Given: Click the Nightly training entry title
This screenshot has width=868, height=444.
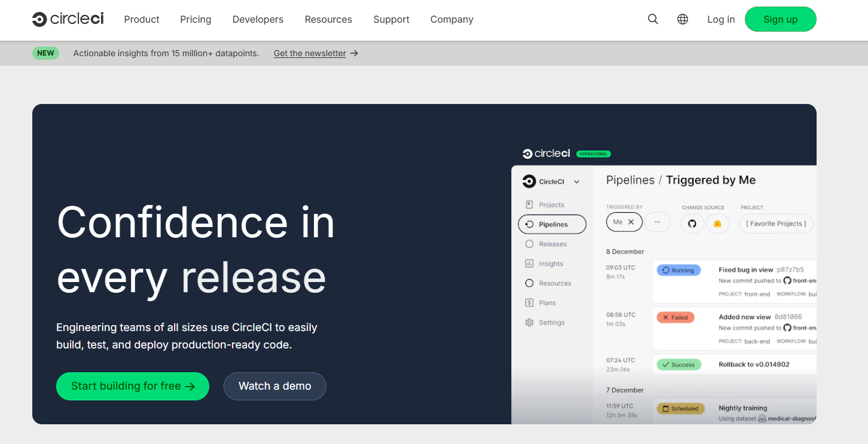Looking at the screenshot, I should pyautogui.click(x=742, y=408).
